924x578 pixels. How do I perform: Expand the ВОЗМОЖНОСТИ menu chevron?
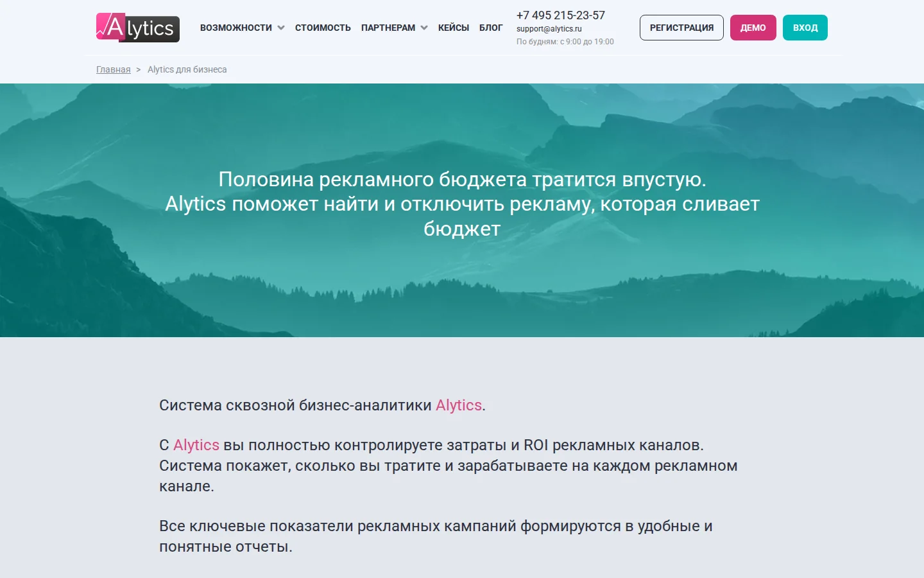[x=281, y=28]
